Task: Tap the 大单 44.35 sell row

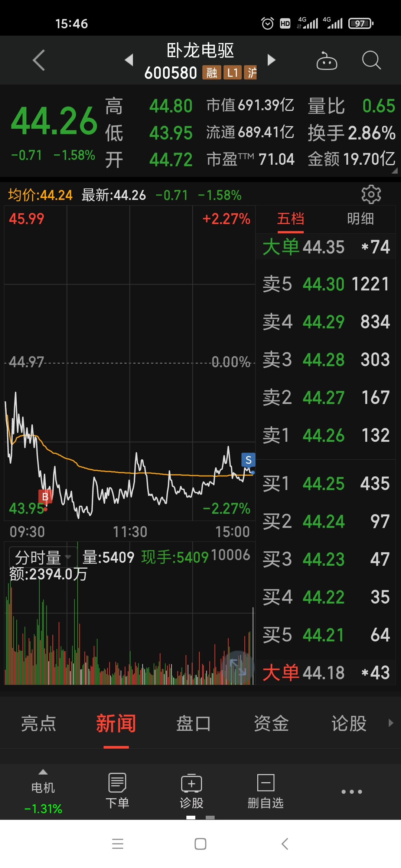Action: [x=326, y=247]
